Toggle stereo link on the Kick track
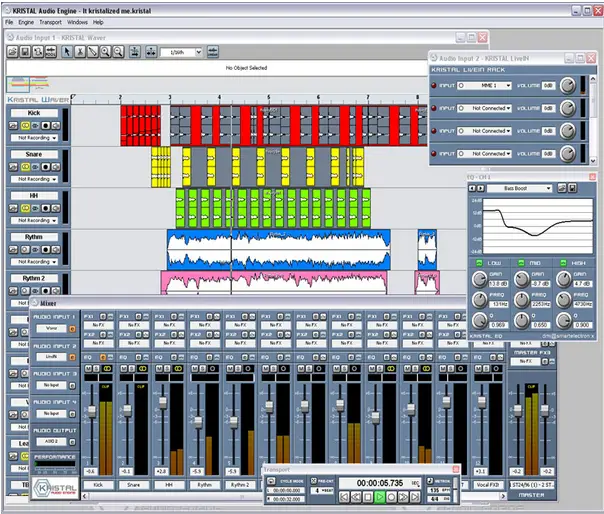 [x=25, y=126]
